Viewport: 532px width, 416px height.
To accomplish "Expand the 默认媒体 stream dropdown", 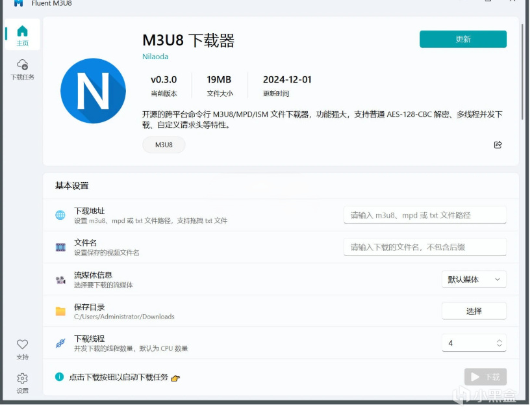I will (x=474, y=279).
